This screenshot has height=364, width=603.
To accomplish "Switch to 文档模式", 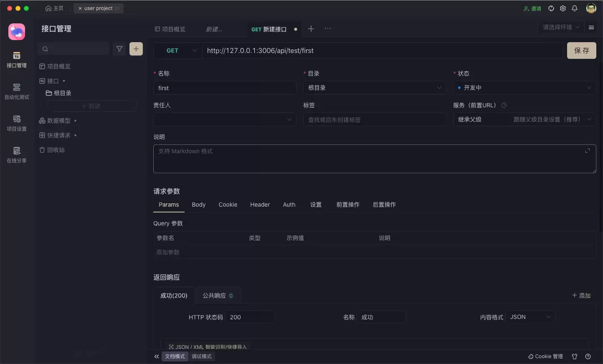I will pos(175,356).
